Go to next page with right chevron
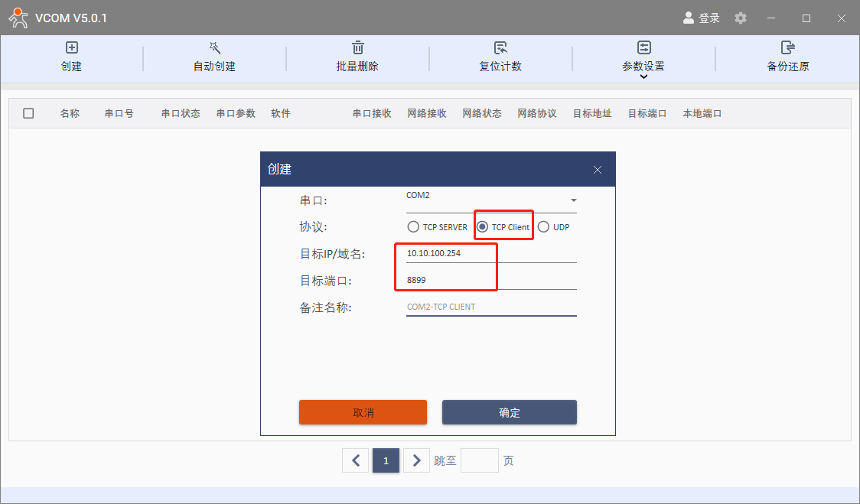860x504 pixels. coord(416,460)
